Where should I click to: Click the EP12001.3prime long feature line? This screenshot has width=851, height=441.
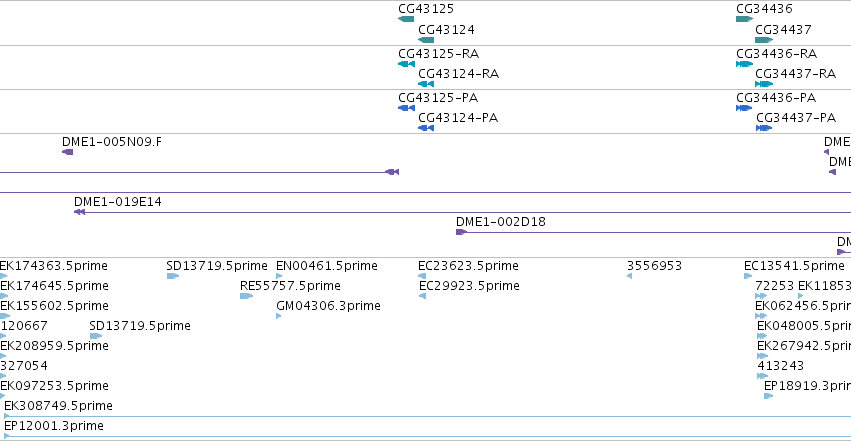(427, 436)
